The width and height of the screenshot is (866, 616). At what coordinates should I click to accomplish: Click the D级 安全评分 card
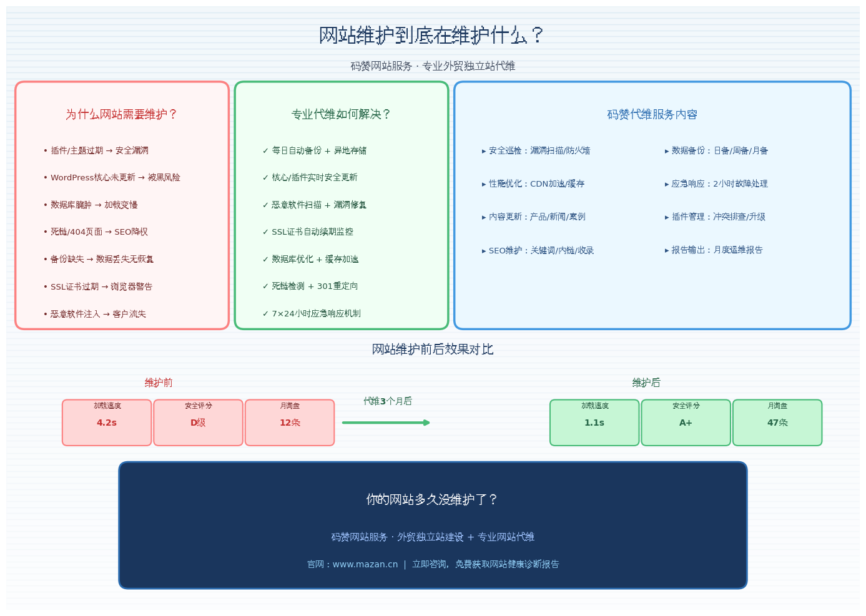198,423
